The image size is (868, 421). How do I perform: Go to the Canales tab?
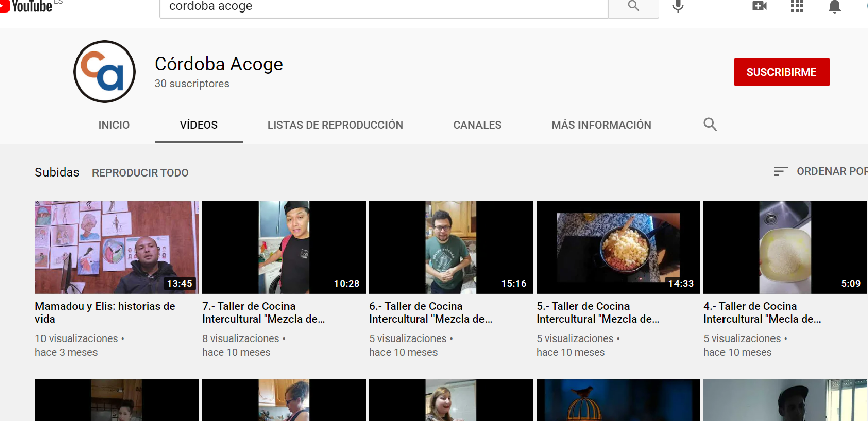tap(477, 125)
